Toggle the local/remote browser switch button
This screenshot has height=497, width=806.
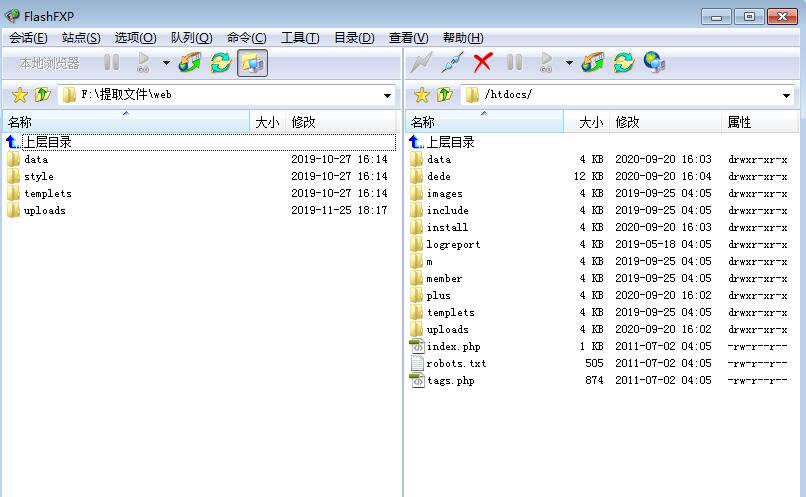(x=252, y=63)
